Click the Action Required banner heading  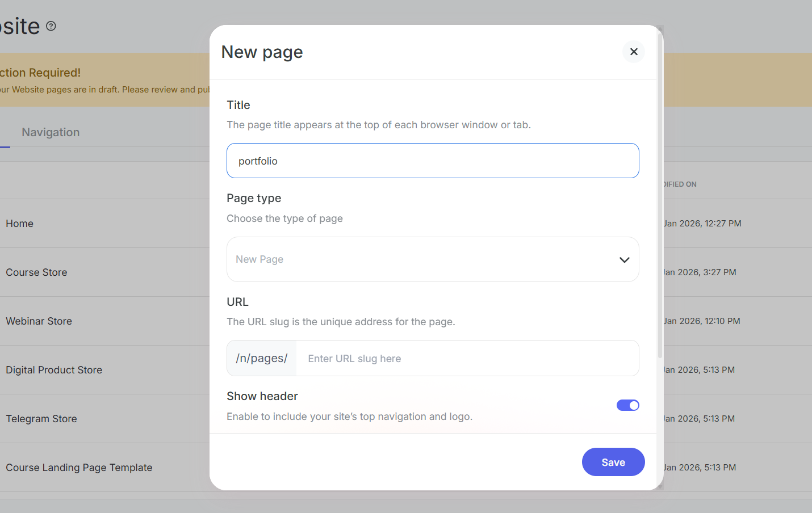pyautogui.click(x=40, y=73)
